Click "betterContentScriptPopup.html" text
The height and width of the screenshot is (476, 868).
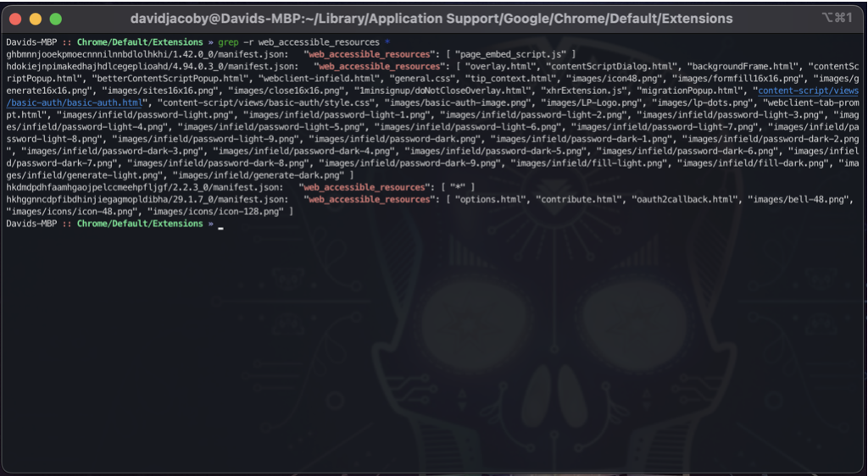170,79
